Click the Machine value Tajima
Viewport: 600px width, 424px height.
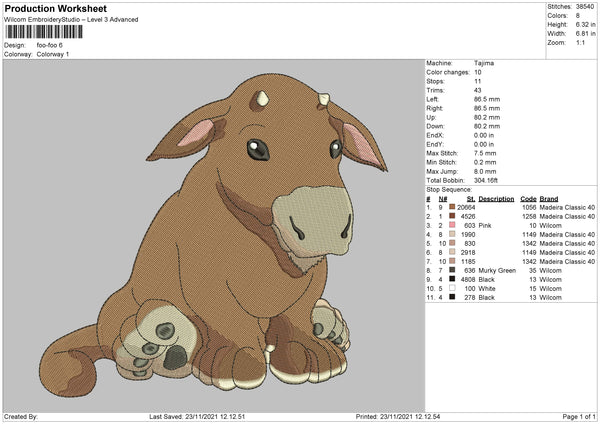pos(485,63)
